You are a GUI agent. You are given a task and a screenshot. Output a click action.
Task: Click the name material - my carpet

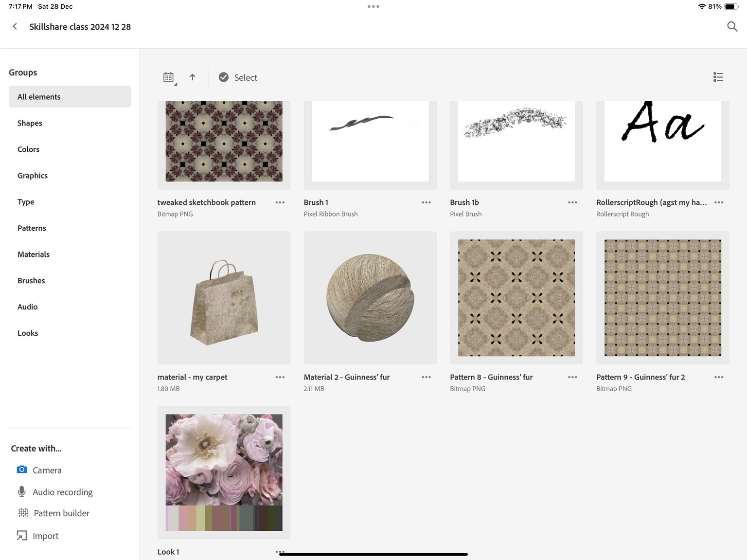pyautogui.click(x=193, y=377)
